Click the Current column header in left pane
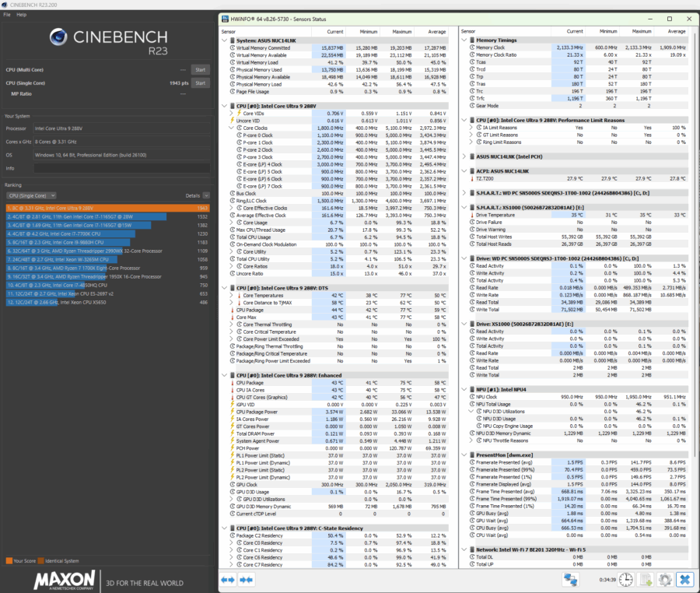700x593 pixels. click(328, 32)
